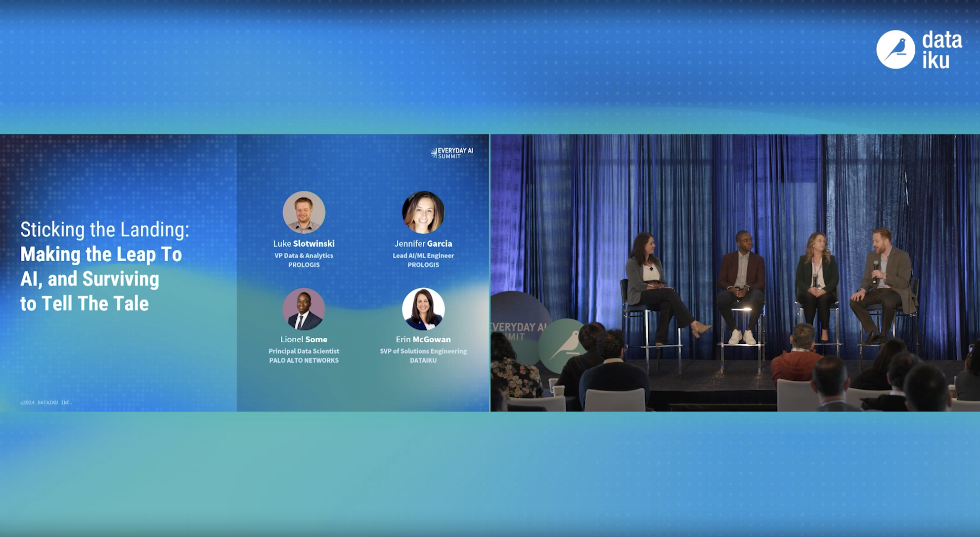Click the 'Luke Slotwinski' name label

(304, 244)
